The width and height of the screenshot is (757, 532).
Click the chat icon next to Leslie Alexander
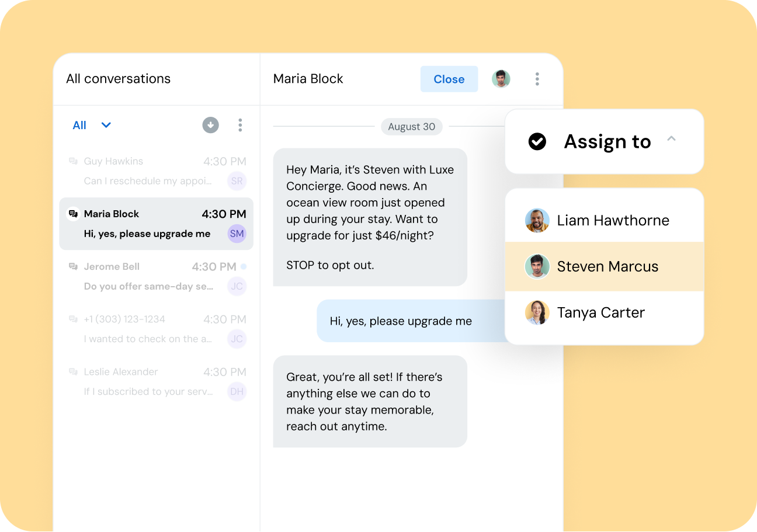[73, 371]
